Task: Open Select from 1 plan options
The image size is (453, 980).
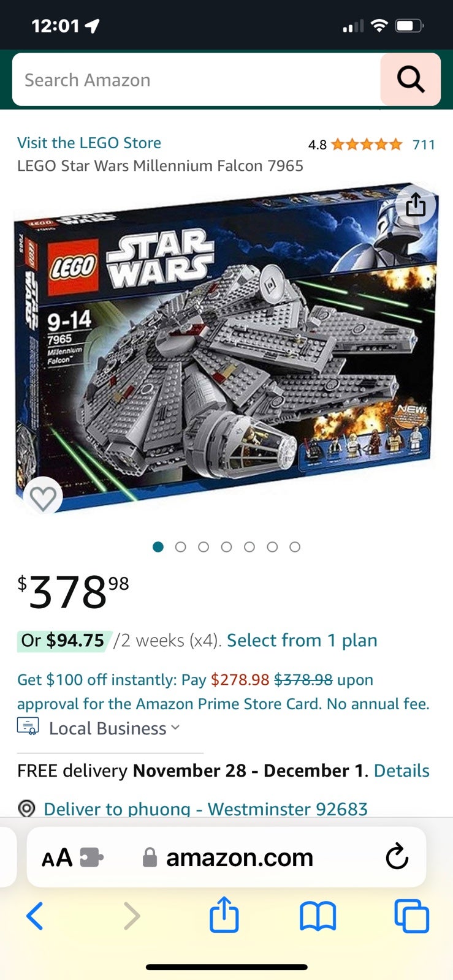Action: 302,641
